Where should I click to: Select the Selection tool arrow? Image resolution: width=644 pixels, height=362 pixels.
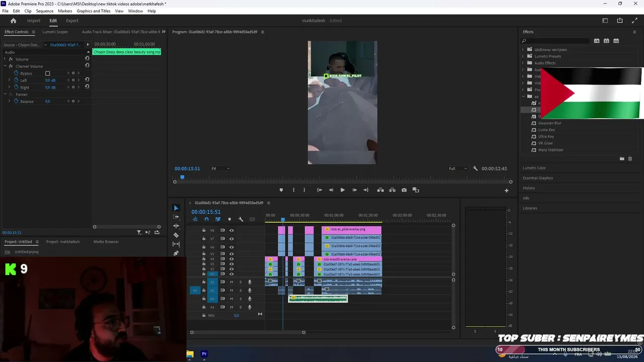point(176,208)
